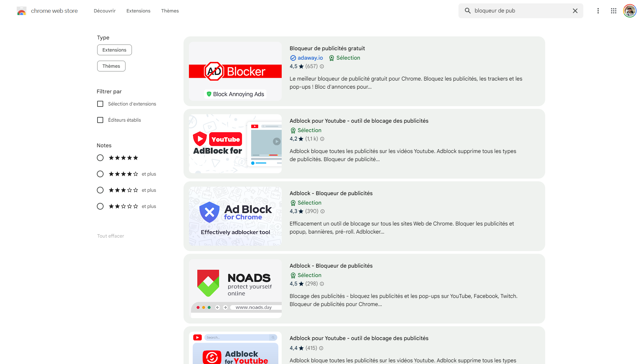Clear the search query with the X icon

pyautogui.click(x=575, y=10)
